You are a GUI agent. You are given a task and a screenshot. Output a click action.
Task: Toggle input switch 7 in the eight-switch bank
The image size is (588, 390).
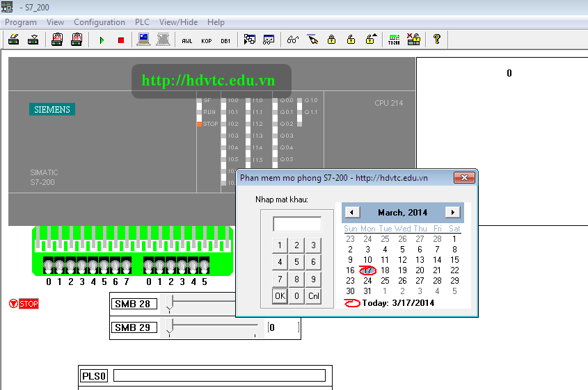point(127,266)
